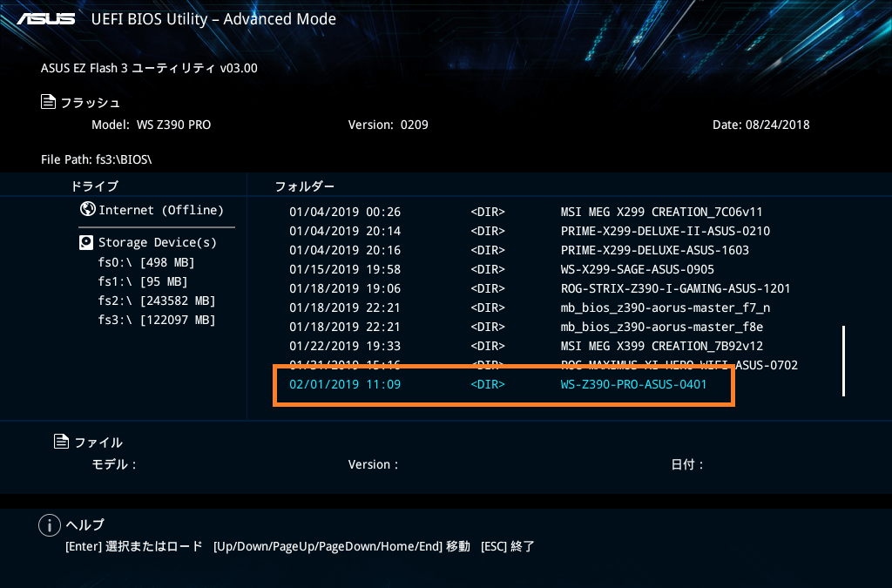
Task: Select the Storage Device(s) entry
Action: 158,243
